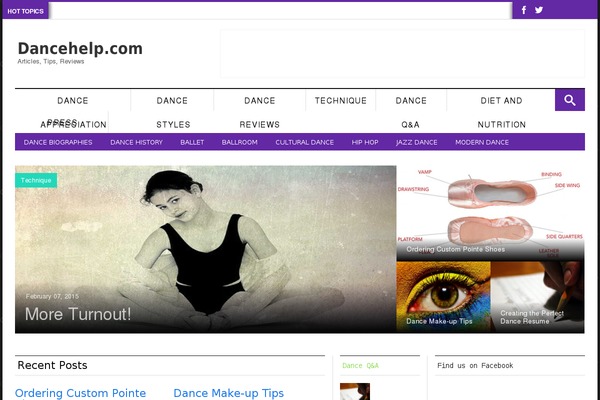600x400 pixels.
Task: Select Ballet in purple submenu
Action: pos(192,142)
